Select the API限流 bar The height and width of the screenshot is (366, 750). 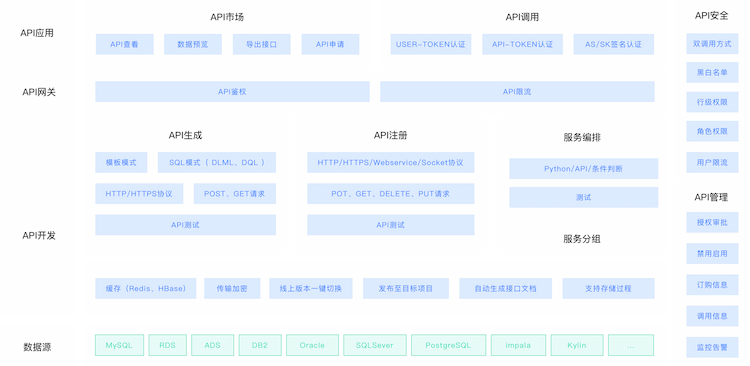(517, 91)
